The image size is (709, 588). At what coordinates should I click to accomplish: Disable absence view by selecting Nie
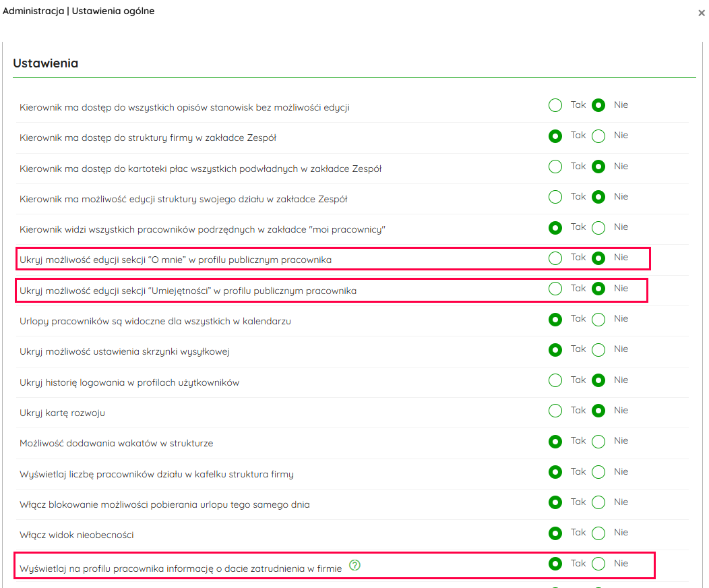598,533
